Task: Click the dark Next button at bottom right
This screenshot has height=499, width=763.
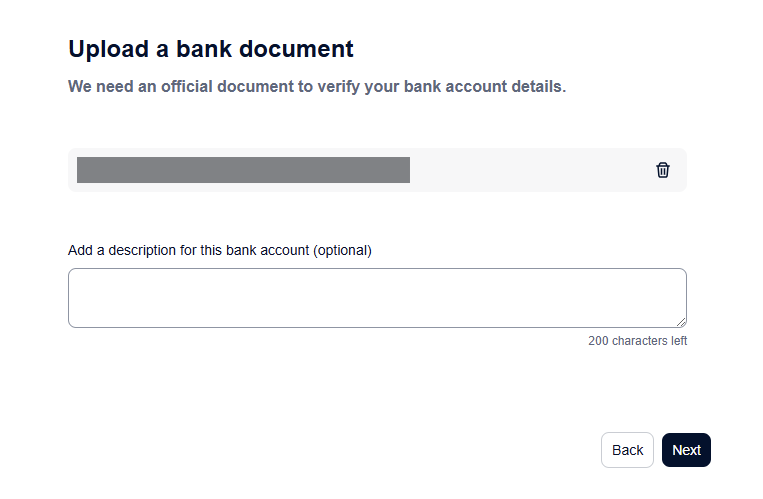Action: (686, 450)
